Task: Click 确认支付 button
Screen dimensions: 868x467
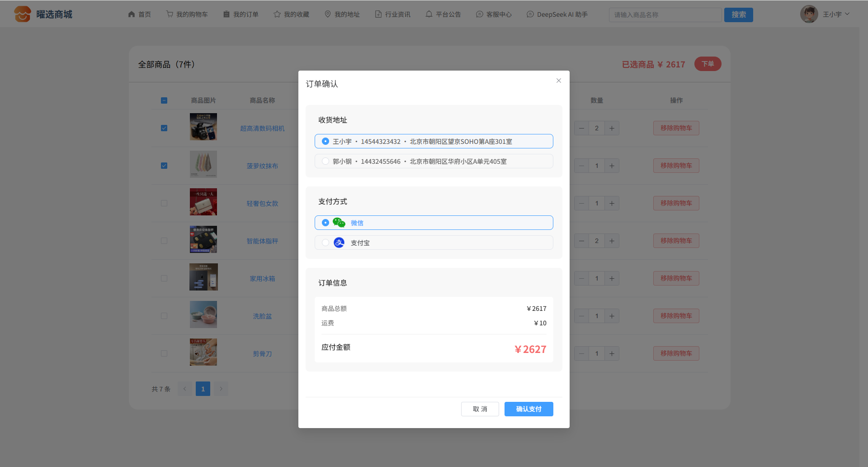Action: 528,409
